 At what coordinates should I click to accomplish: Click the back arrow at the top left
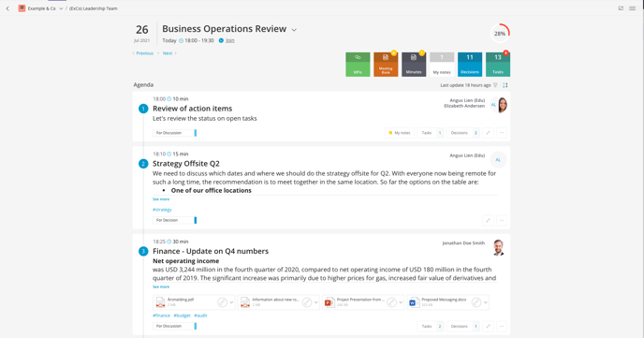7,8
